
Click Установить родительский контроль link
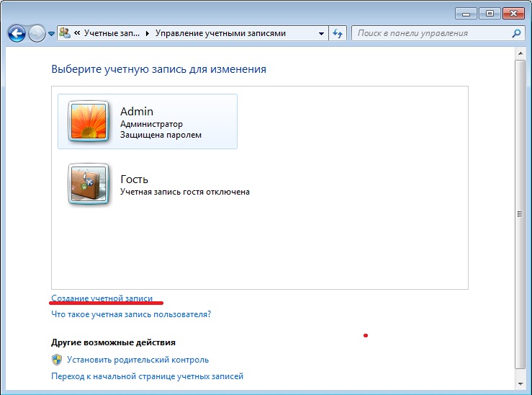137,360
